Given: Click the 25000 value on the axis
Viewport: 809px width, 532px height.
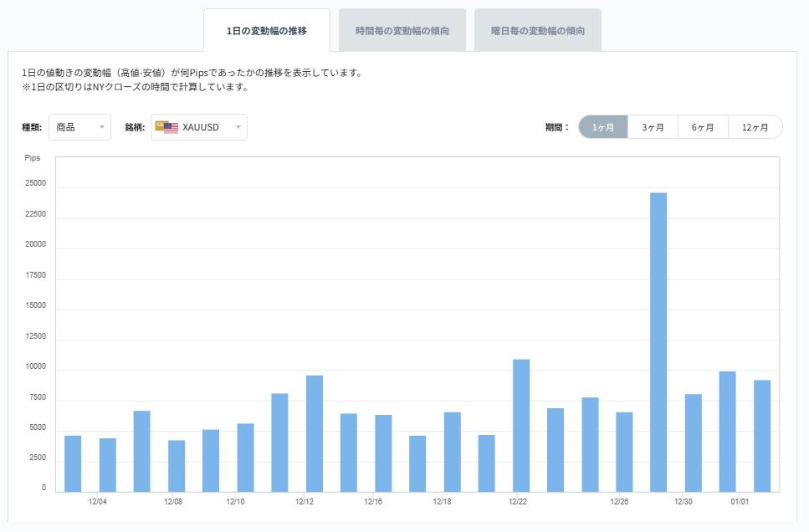Looking at the screenshot, I should tap(37, 182).
